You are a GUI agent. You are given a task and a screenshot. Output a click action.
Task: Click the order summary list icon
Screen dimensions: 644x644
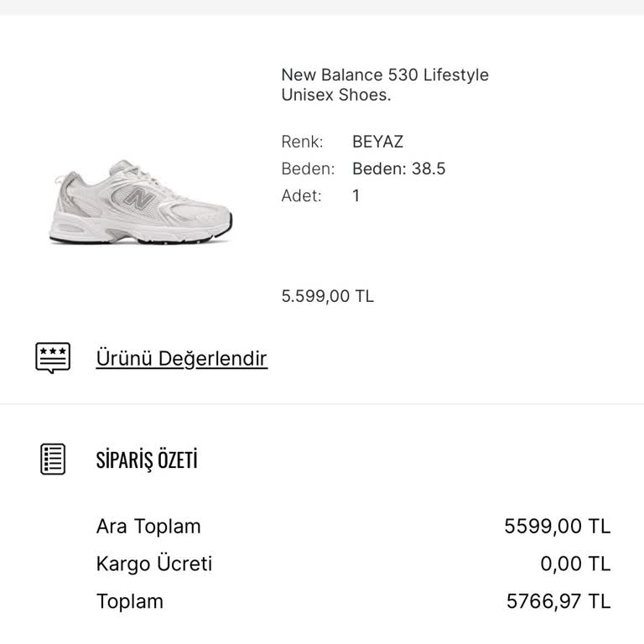(53, 460)
